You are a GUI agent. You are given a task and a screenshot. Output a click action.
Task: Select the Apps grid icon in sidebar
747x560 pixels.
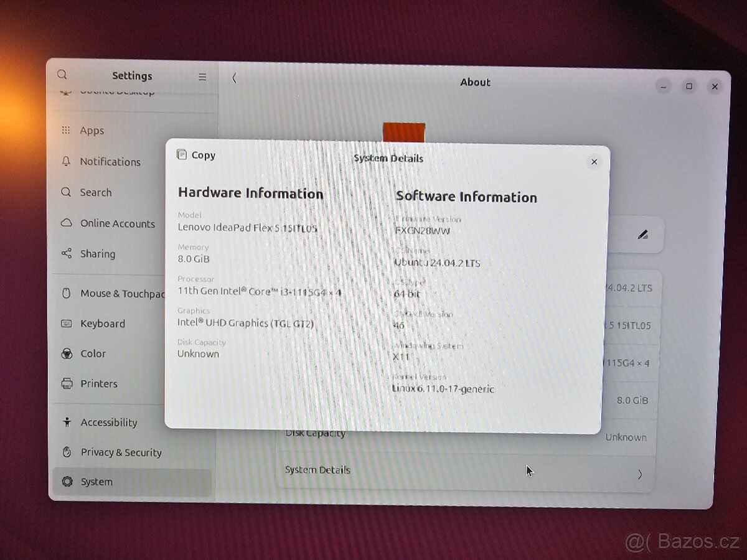click(65, 130)
